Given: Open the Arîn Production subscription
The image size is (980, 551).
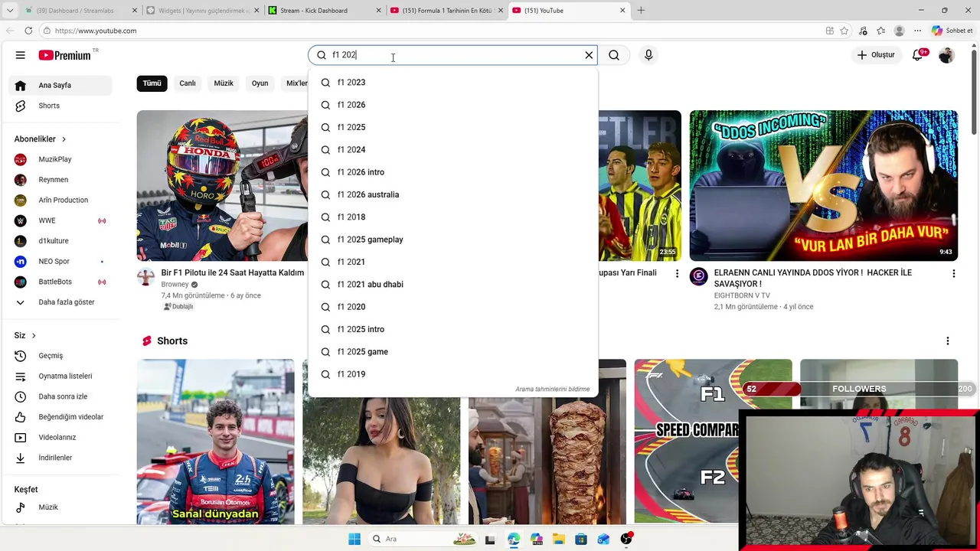Looking at the screenshot, I should [61, 200].
